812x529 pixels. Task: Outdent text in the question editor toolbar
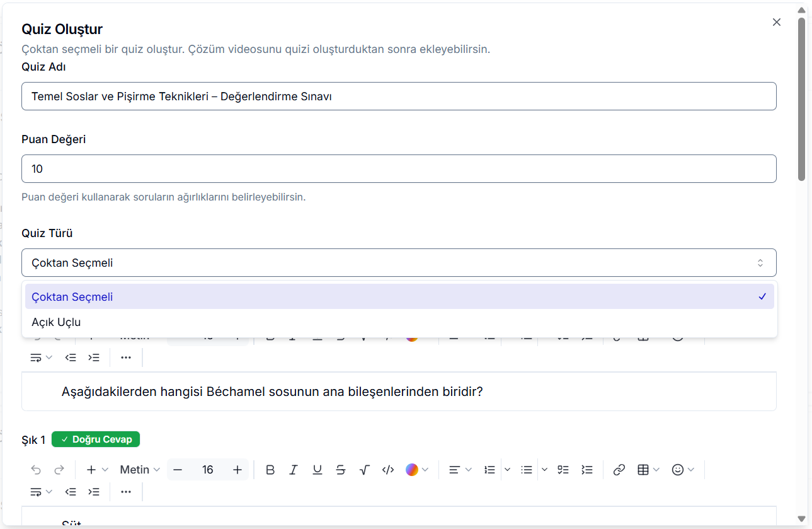tap(71, 358)
